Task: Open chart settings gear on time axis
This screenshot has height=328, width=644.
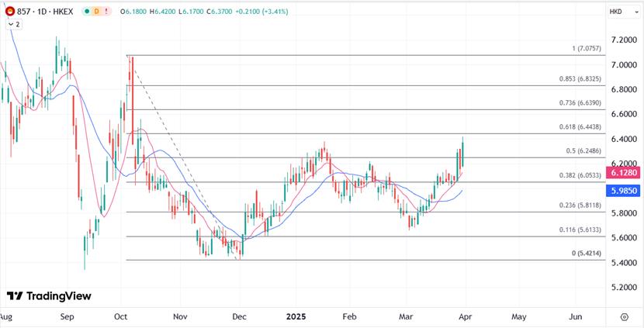Action: point(624,317)
